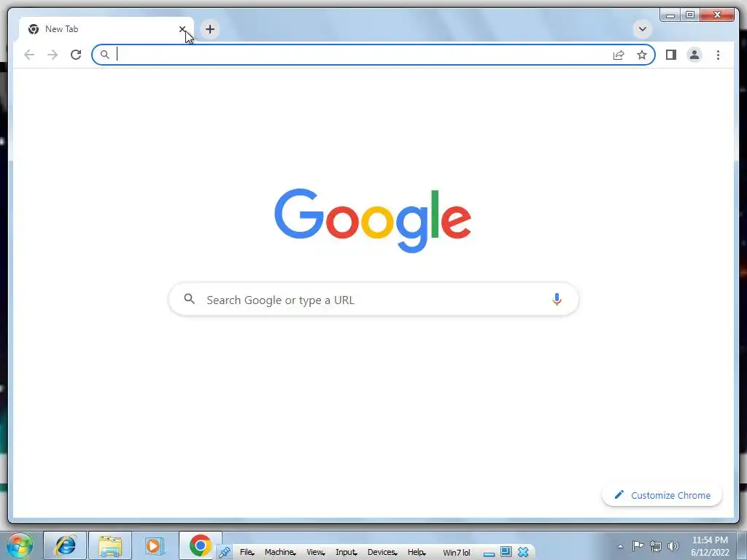This screenshot has height=560, width=747.
Task: Click magnifier icon in Google search box
Action: pyautogui.click(x=190, y=299)
